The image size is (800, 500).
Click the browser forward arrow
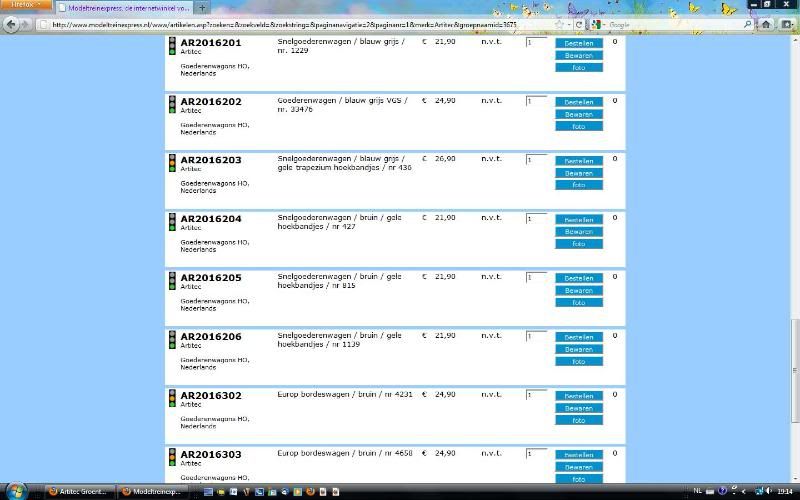[x=25, y=24]
